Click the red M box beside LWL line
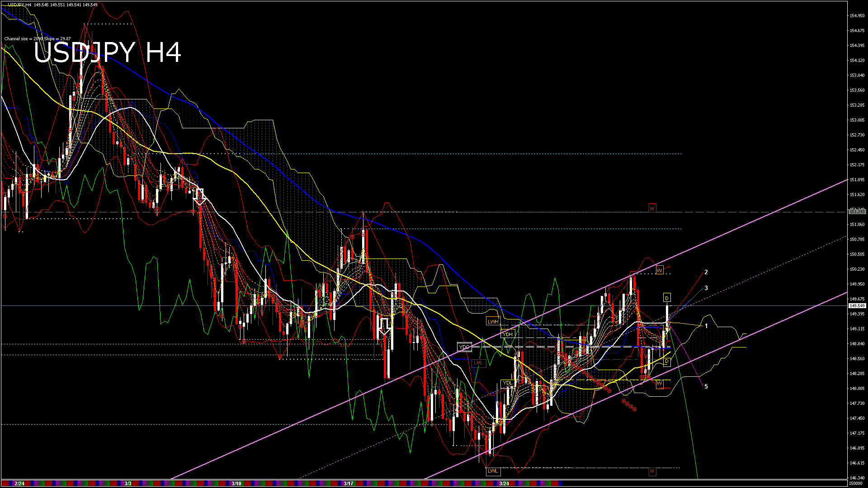Screen dimensions: 868x488 tap(652, 471)
